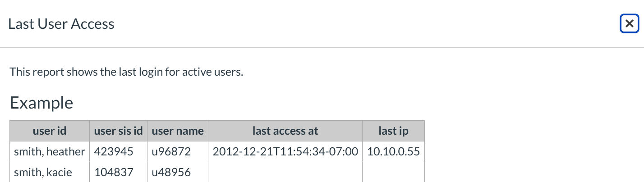The height and width of the screenshot is (182, 644).
Task: Click the IP address cell 10.10.0.55
Action: tap(393, 152)
